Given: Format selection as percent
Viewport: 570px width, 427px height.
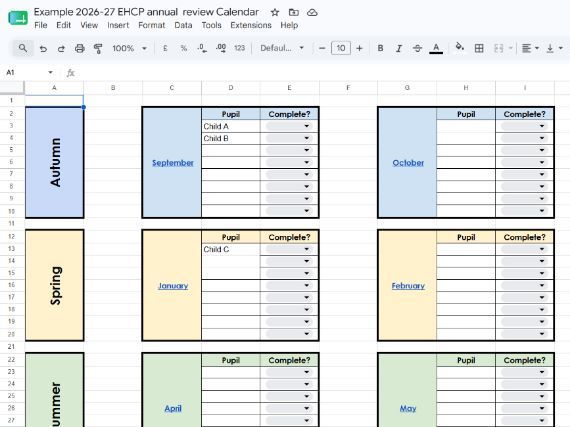Looking at the screenshot, I should 184,48.
